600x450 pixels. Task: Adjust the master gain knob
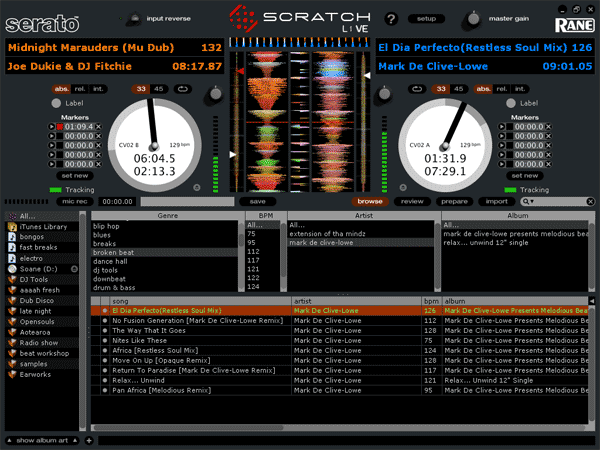(x=473, y=19)
